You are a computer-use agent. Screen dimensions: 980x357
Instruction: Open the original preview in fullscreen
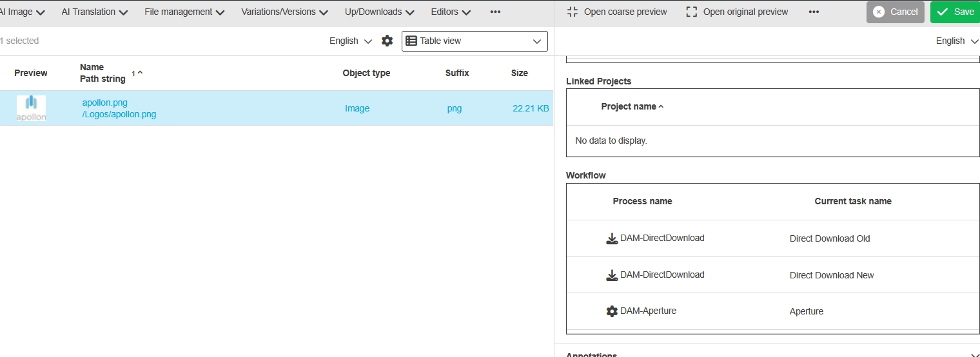coord(737,12)
